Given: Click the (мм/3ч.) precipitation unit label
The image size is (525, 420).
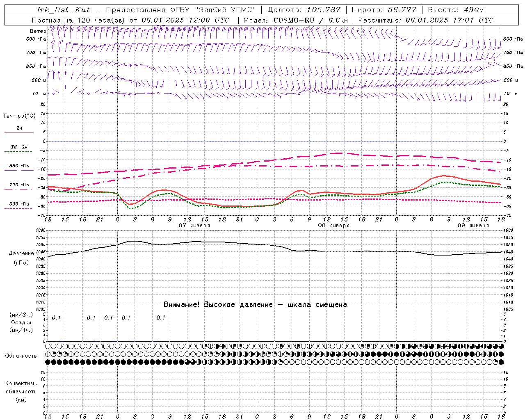Looking at the screenshot, I should (21, 315).
